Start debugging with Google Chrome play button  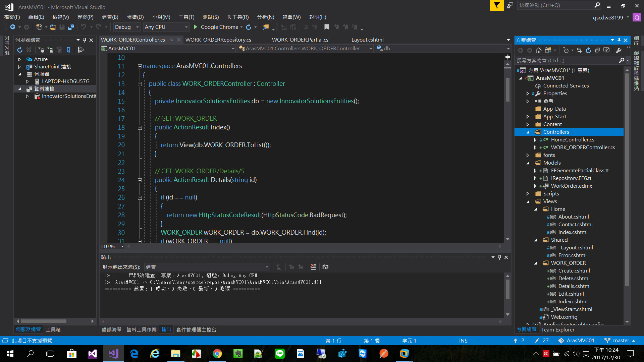(x=196, y=27)
